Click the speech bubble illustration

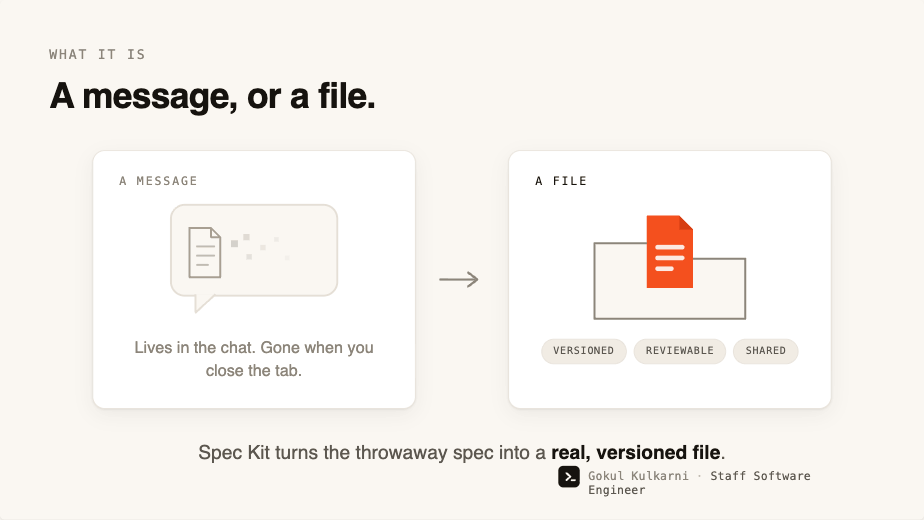254,258
